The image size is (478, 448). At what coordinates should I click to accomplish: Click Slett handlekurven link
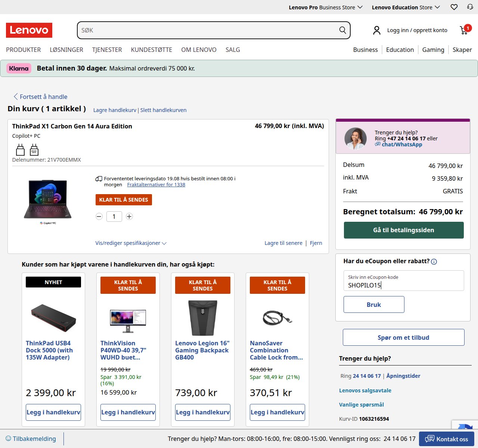point(163,110)
